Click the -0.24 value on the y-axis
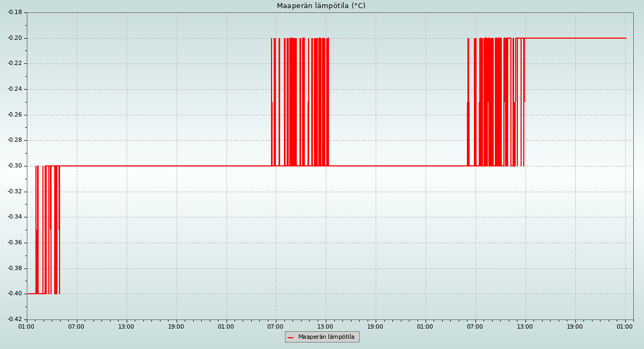This screenshot has height=349, width=644. tap(14, 89)
